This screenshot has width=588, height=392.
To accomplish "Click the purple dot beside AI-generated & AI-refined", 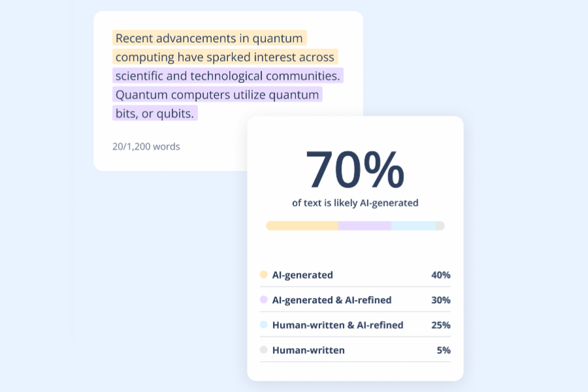I will tap(264, 300).
